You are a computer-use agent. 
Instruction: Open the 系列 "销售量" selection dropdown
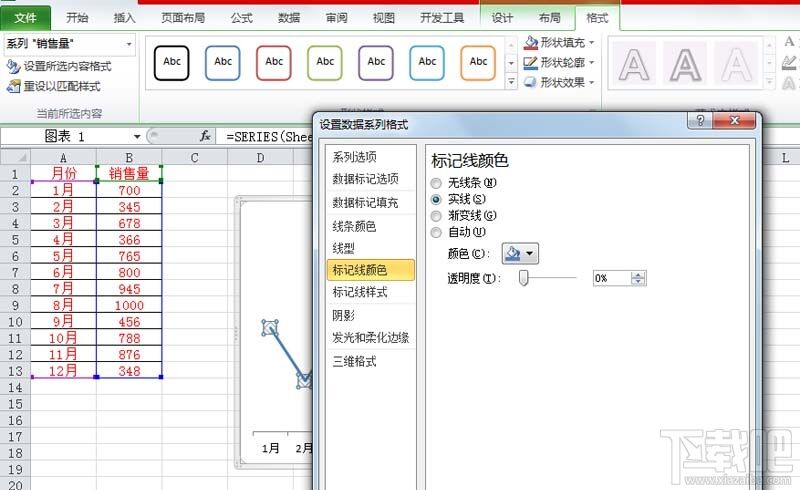[129, 44]
